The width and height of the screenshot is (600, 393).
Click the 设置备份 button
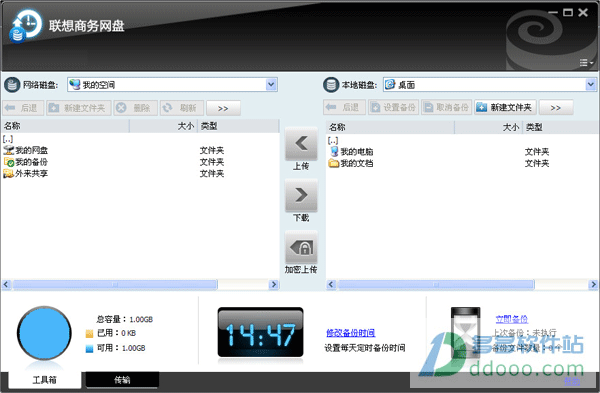(x=393, y=107)
